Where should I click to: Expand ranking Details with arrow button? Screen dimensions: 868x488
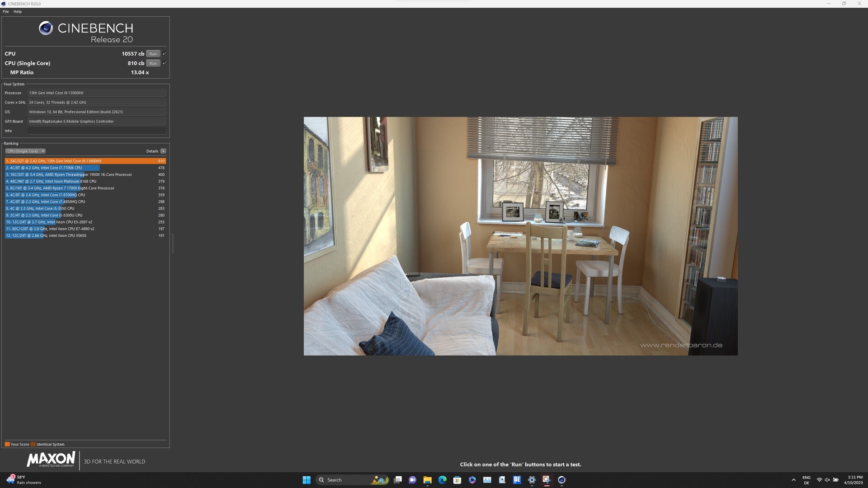[x=163, y=151]
